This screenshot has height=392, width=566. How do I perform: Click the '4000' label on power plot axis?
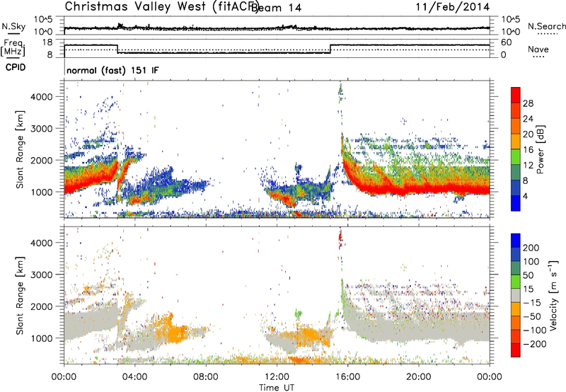pyautogui.click(x=41, y=97)
